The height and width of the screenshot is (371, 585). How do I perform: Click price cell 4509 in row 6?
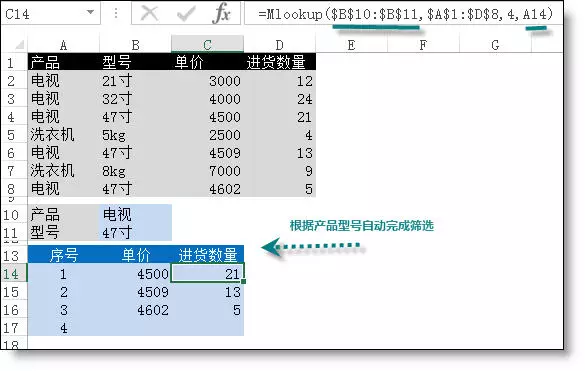click(x=207, y=153)
